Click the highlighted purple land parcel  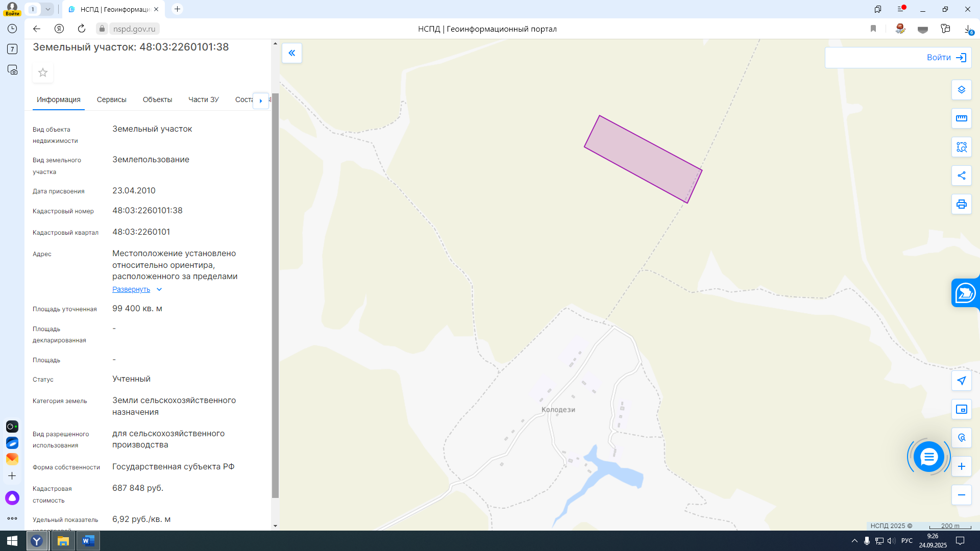643,159
